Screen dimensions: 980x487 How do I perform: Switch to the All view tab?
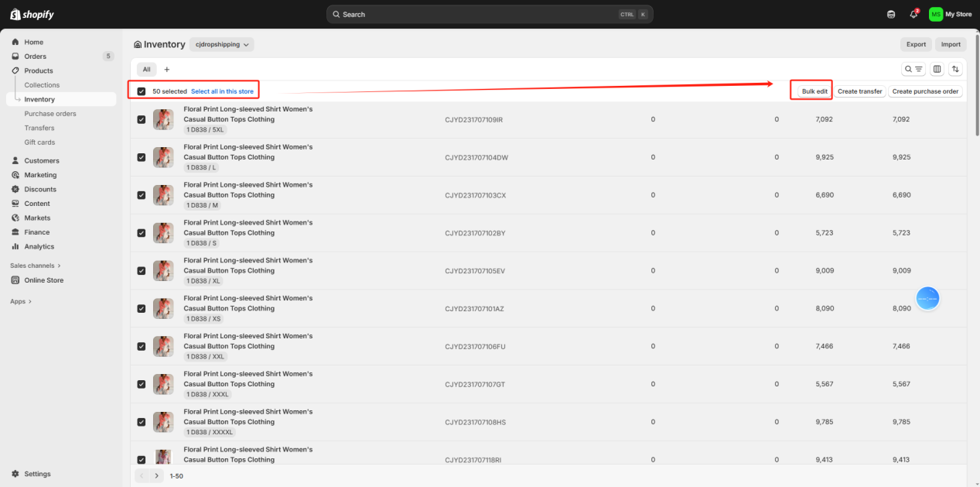[x=146, y=69]
